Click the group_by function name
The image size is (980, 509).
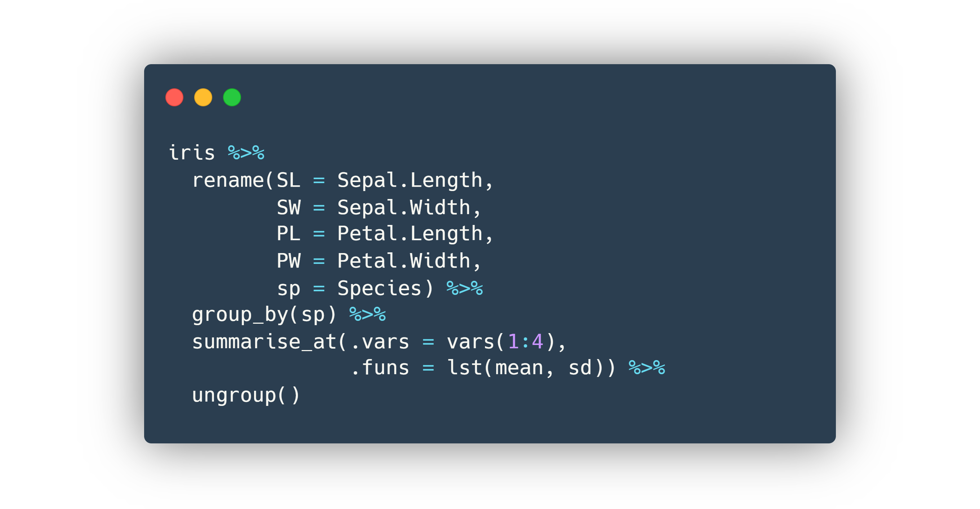pyautogui.click(x=240, y=315)
